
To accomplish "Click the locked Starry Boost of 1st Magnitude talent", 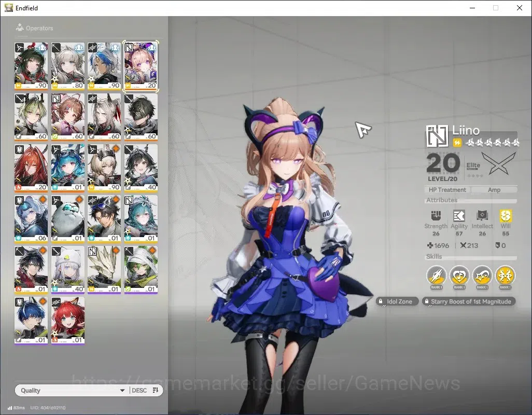I will (469, 301).
